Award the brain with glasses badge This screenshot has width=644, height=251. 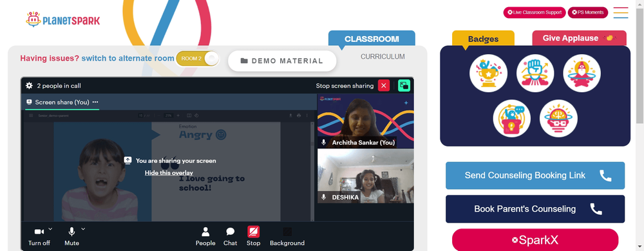click(558, 119)
